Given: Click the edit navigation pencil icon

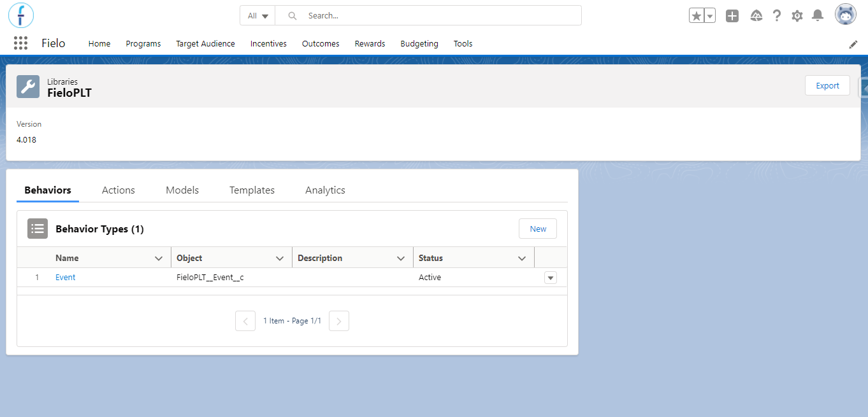Looking at the screenshot, I should coord(853,44).
